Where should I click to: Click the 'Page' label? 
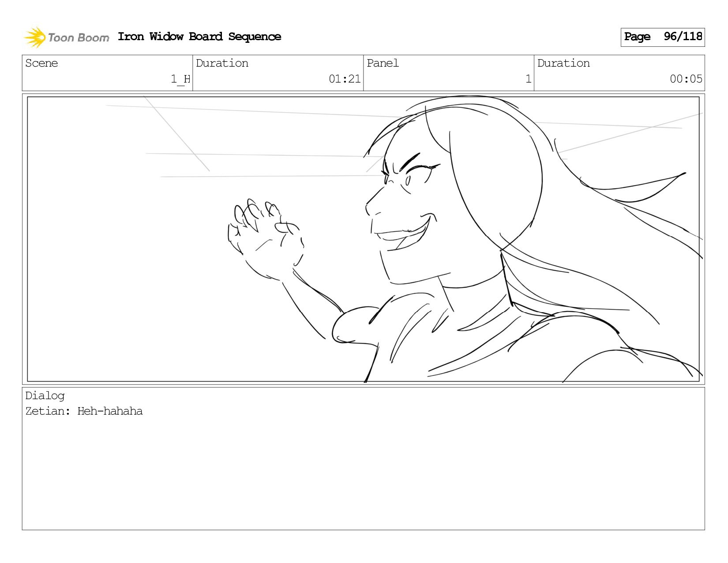coord(637,37)
